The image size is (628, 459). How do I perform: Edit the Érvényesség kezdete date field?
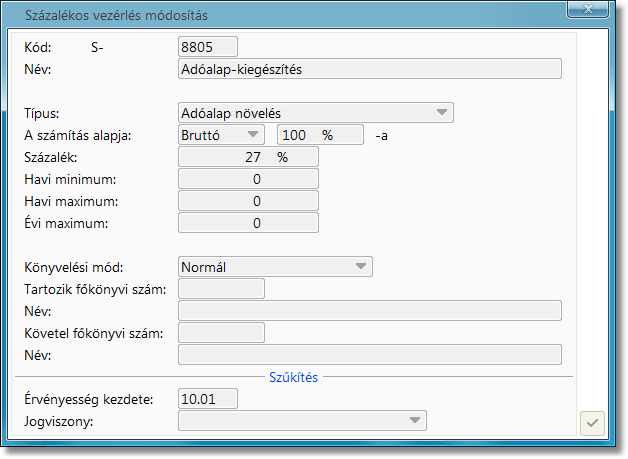click(208, 399)
